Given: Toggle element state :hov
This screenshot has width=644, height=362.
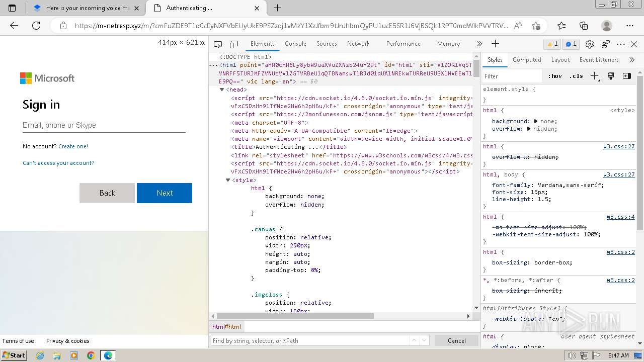Looking at the screenshot, I should pos(555,76).
